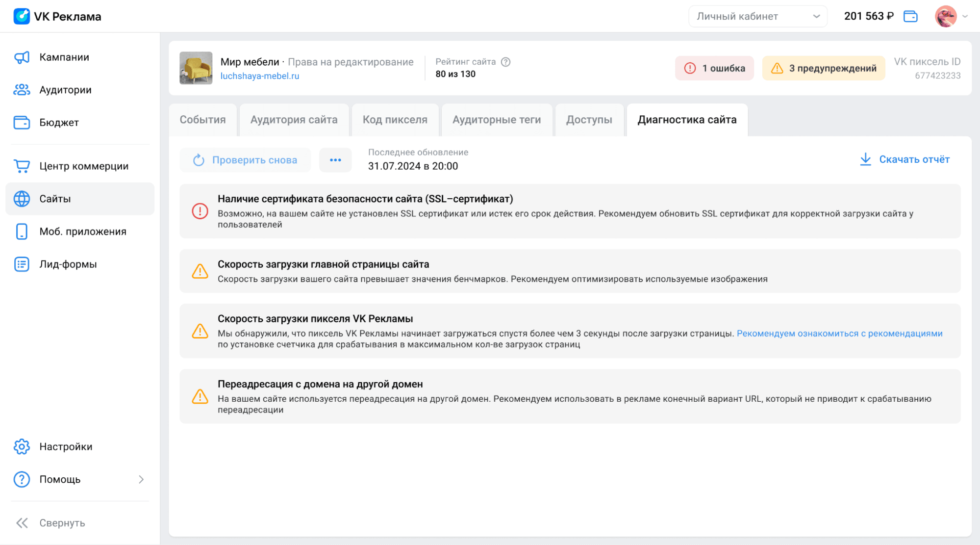This screenshot has width=980, height=545.
Task: Open Аудитории people icon in sidebar
Action: [x=22, y=90]
